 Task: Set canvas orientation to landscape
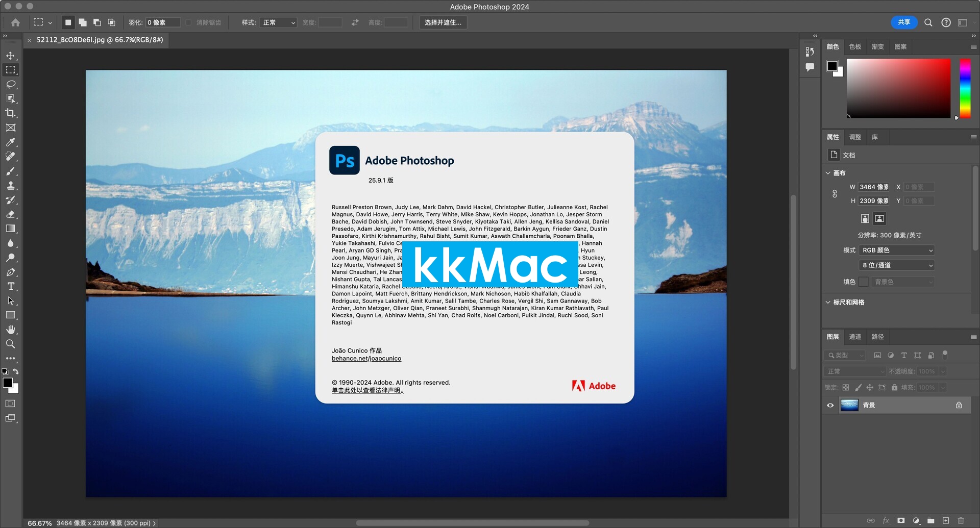coord(879,218)
